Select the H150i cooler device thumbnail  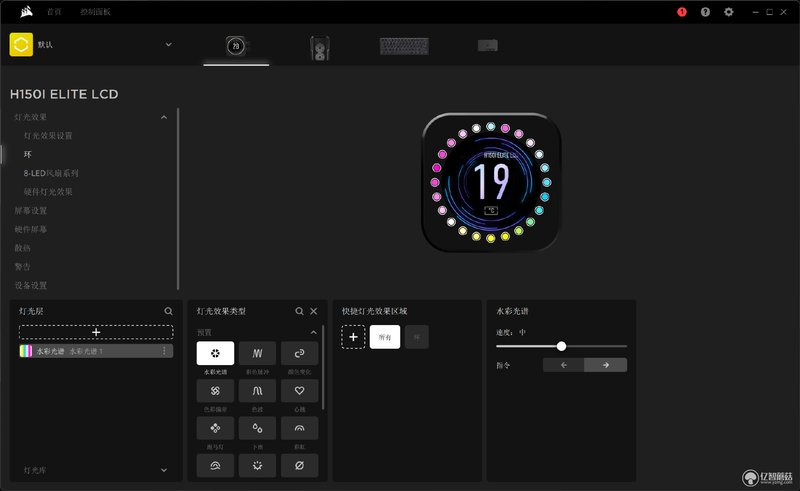click(236, 46)
